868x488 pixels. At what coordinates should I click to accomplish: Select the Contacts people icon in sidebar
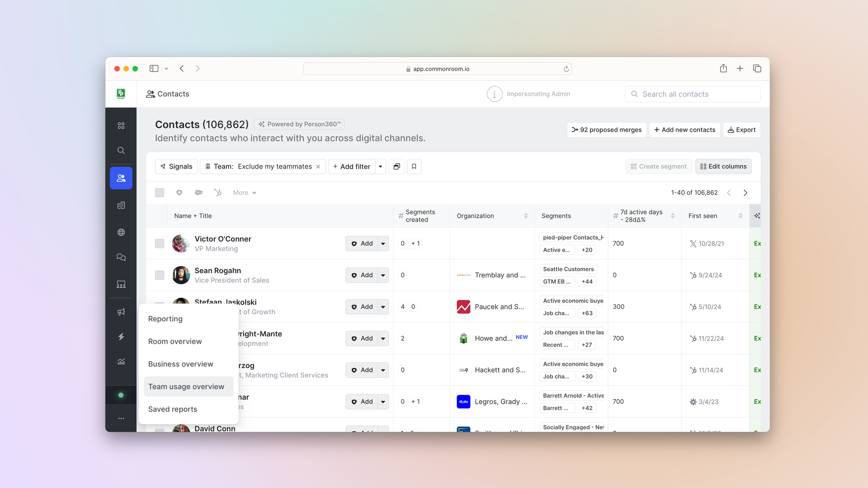[x=121, y=178]
